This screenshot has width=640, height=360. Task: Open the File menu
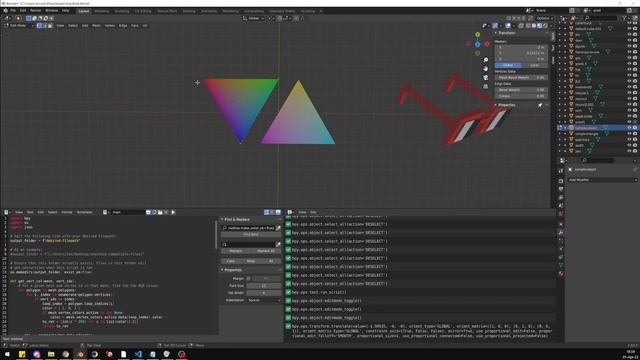(13, 11)
